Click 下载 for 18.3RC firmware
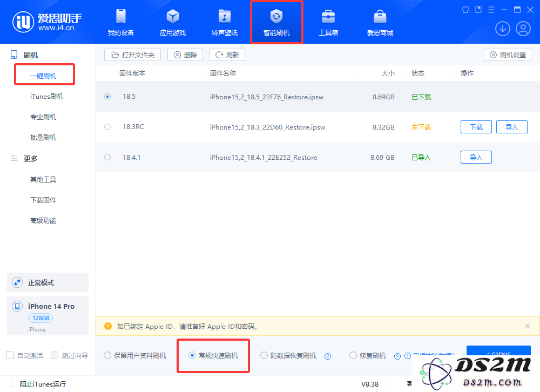This screenshot has width=540, height=392. 476,127
